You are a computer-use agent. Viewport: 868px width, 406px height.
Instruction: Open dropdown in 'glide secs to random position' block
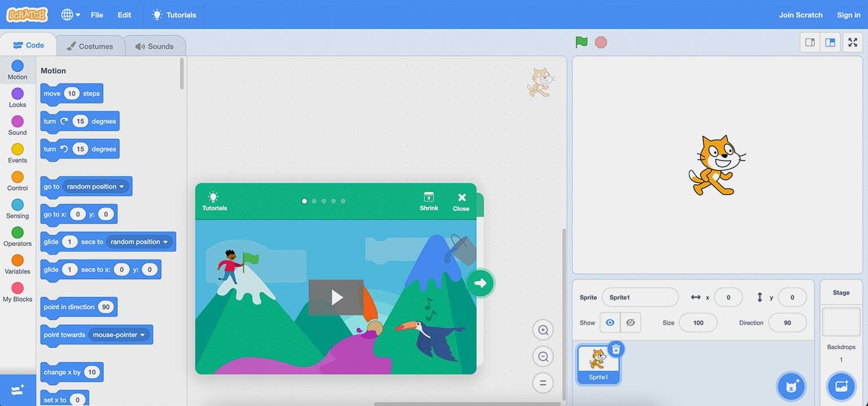tap(140, 242)
